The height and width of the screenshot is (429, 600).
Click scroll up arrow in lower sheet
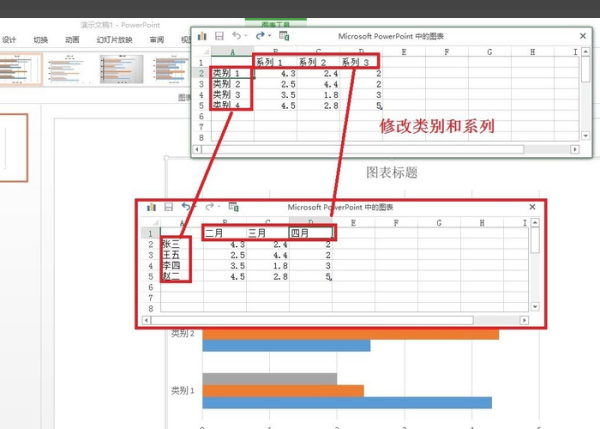click(x=535, y=222)
